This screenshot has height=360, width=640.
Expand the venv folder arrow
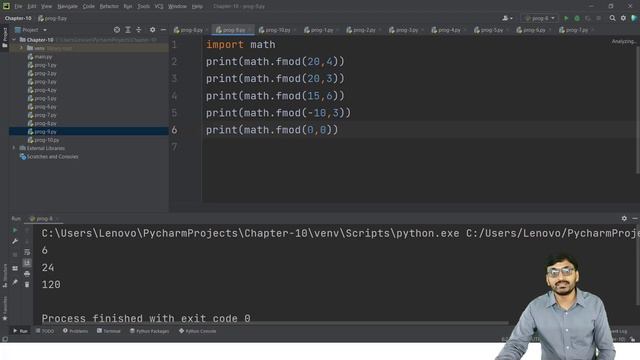22,48
